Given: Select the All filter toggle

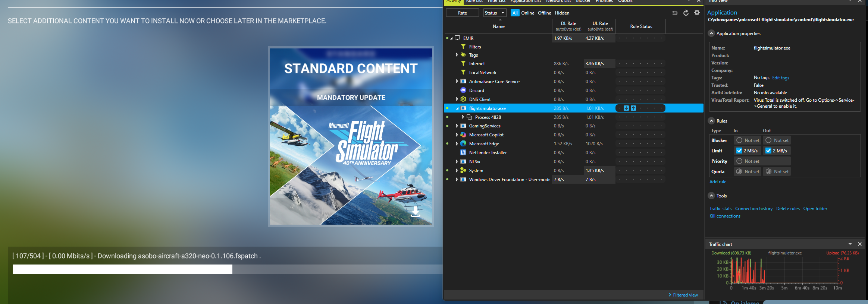Looking at the screenshot, I should click(515, 13).
